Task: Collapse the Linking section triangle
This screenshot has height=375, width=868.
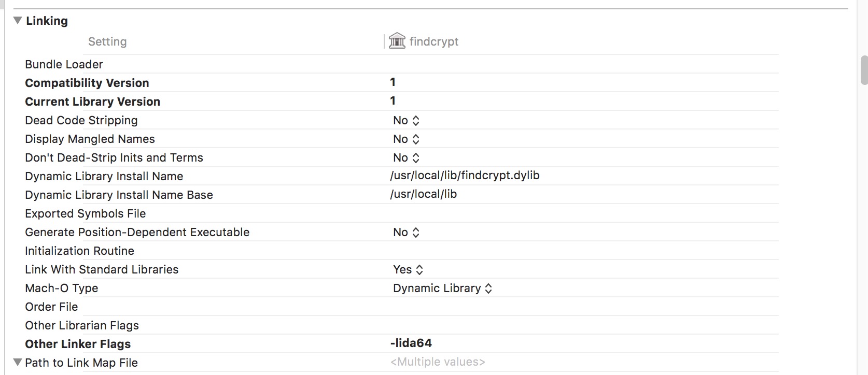Action: click(18, 21)
